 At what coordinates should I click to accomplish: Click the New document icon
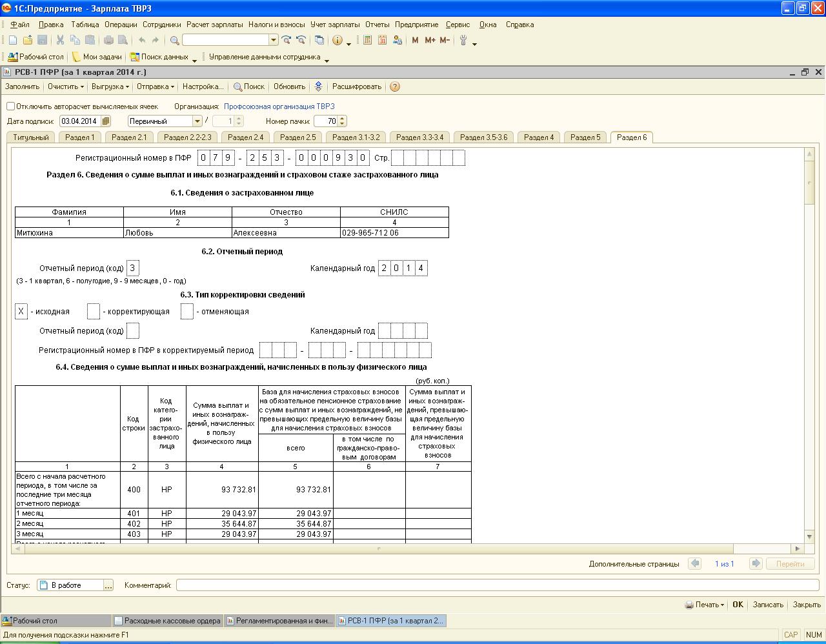(x=13, y=40)
